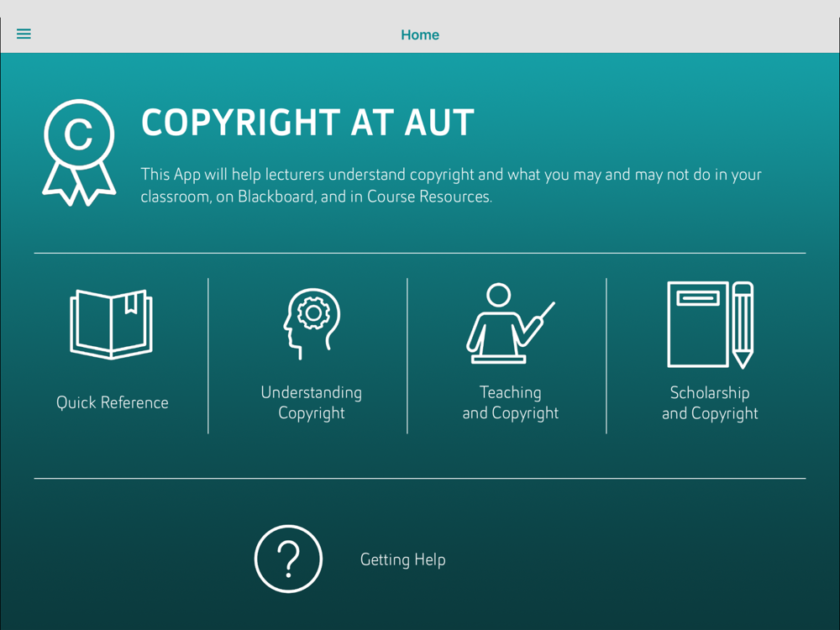Screen dimensions: 840x630
Task: Tap the question mark help icon
Action: [x=288, y=559]
